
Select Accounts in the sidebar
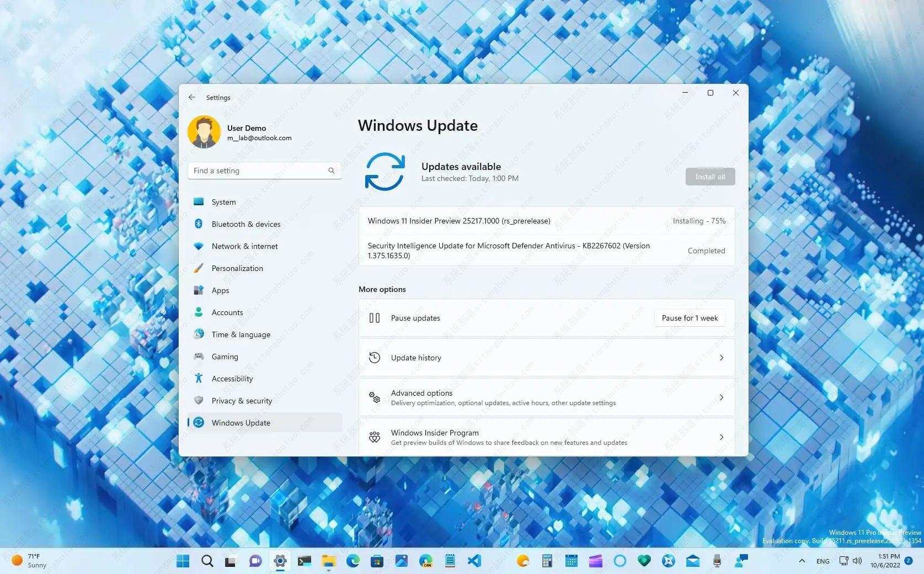[x=227, y=312]
